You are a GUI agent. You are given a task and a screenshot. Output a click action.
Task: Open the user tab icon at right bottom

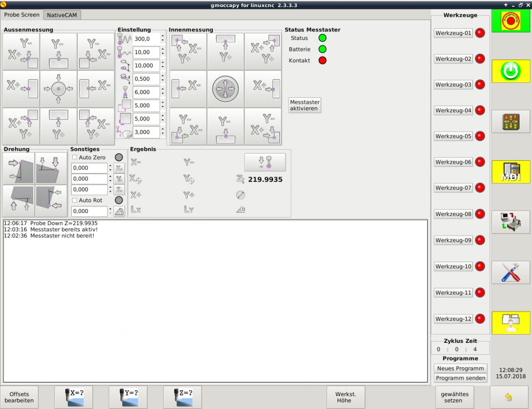coord(511,322)
